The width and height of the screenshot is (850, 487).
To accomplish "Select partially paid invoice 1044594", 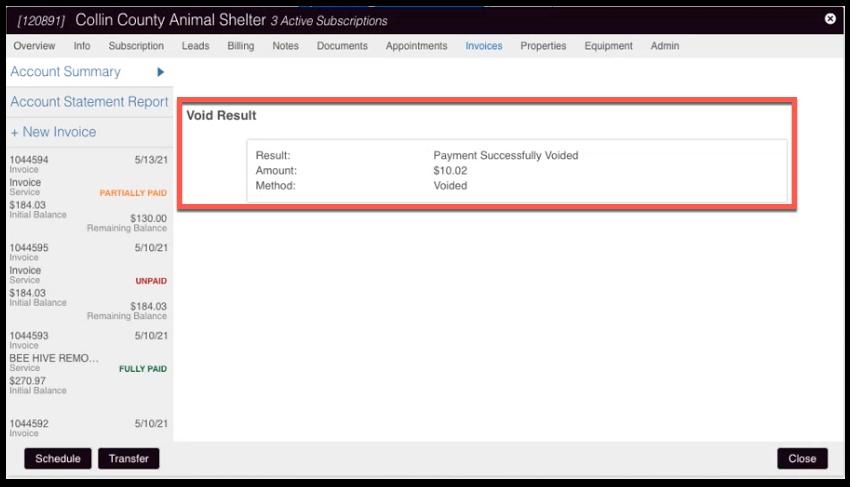I will tap(88, 190).
